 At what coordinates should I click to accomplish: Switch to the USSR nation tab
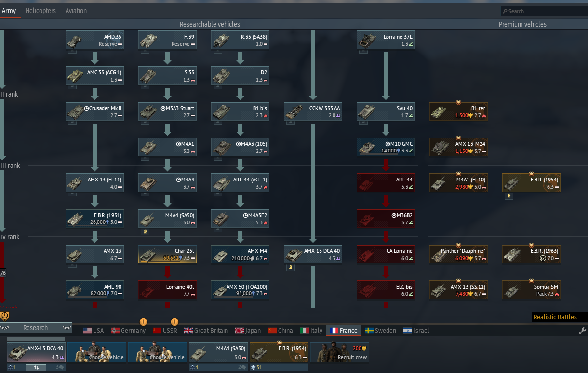pyautogui.click(x=165, y=331)
